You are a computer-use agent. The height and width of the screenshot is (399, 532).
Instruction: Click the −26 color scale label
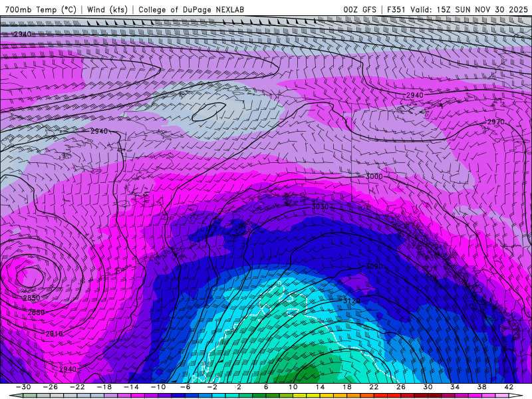coord(51,387)
